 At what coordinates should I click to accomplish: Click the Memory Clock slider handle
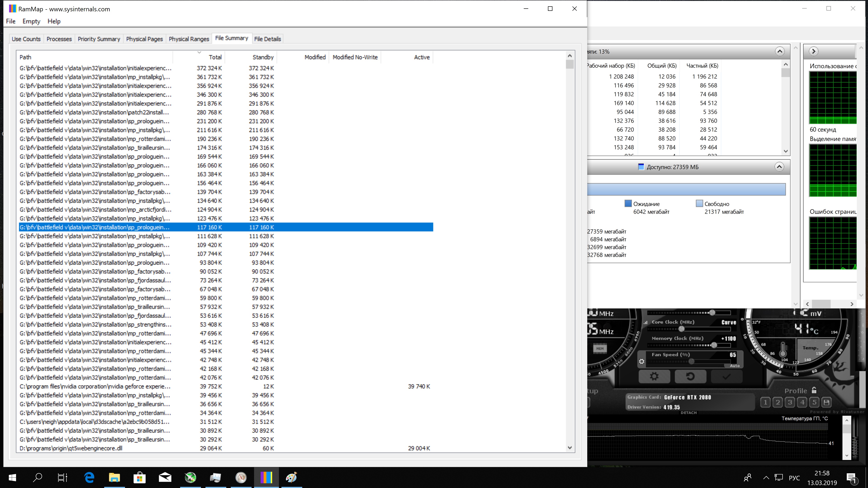714,345
